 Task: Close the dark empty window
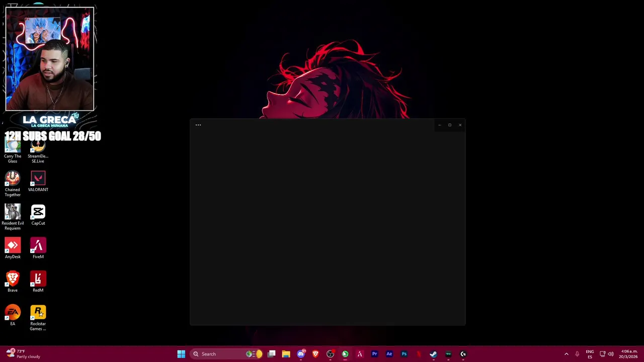click(x=460, y=125)
